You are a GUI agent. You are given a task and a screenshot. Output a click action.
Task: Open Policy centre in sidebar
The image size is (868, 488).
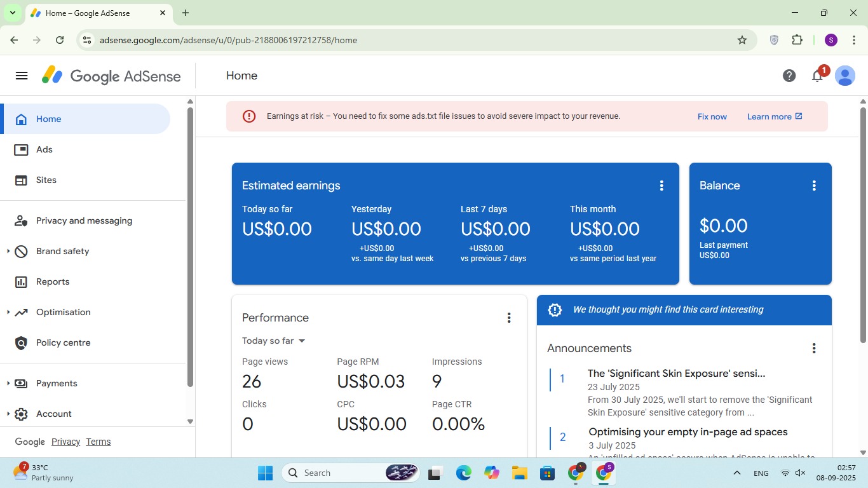tap(64, 342)
